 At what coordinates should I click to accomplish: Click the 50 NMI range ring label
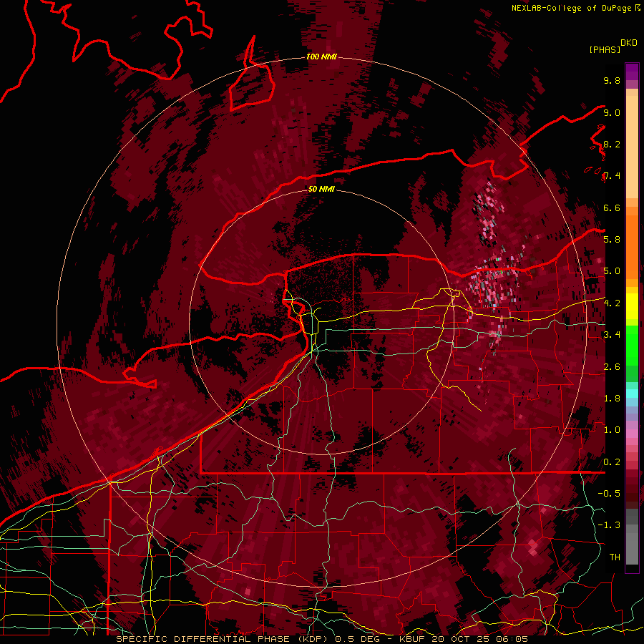pos(321,189)
